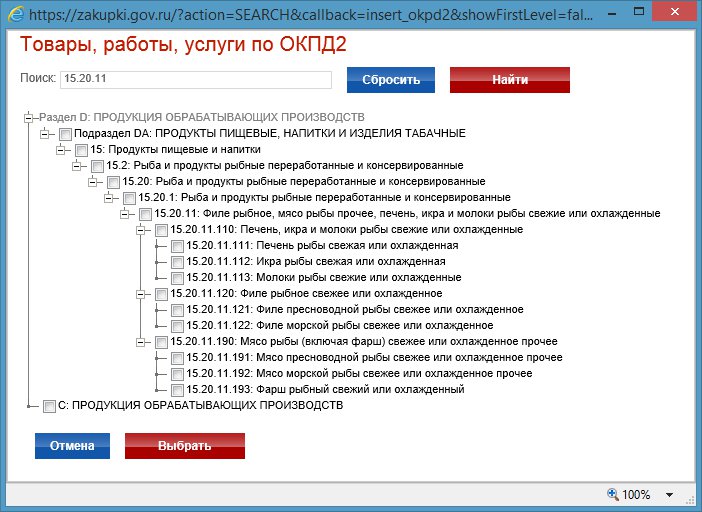This screenshot has height=512, width=702.
Task: Confirm selection with Выбрать button
Action: coord(184,446)
